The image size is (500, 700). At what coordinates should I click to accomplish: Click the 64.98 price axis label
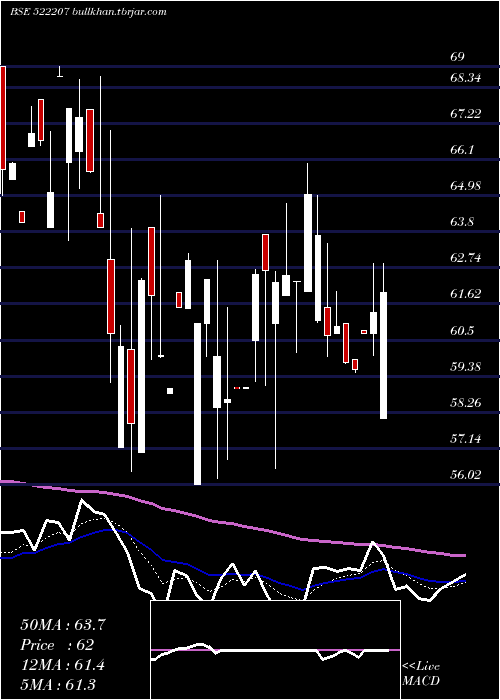pos(466,185)
